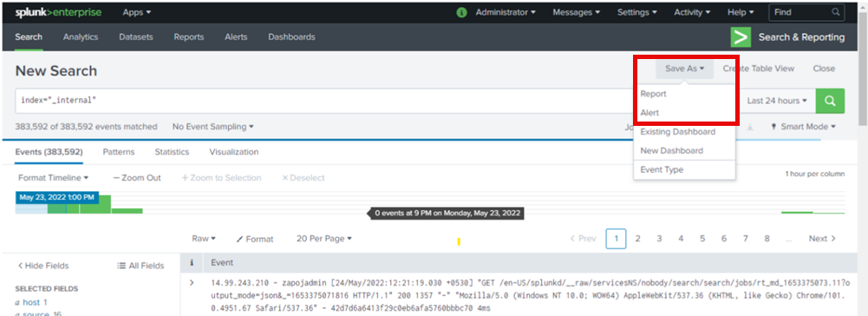Go to the Analytics nav tab
868x316 pixels.
(81, 37)
